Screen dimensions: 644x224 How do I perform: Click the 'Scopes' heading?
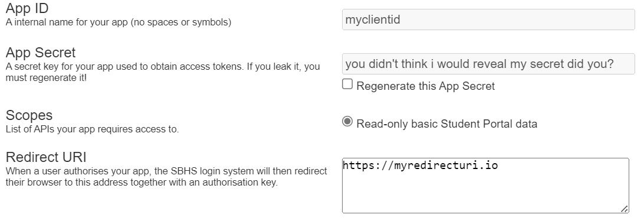click(29, 115)
